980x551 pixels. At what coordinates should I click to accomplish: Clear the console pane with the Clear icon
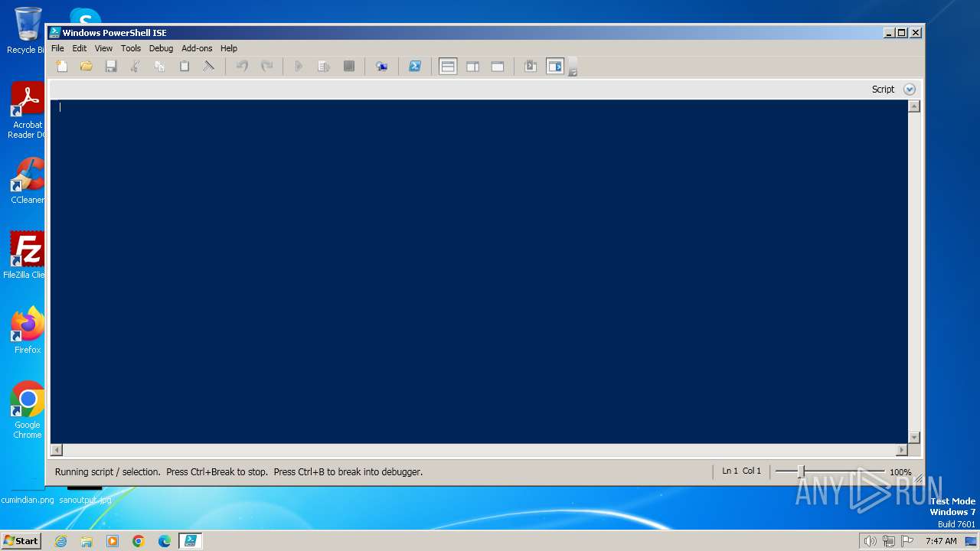click(208, 67)
